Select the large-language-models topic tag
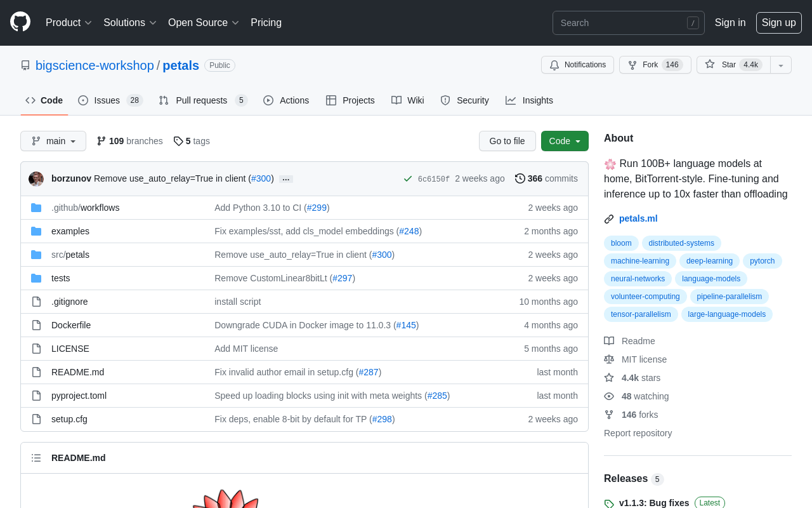Image resolution: width=812 pixels, height=508 pixels. click(x=726, y=314)
